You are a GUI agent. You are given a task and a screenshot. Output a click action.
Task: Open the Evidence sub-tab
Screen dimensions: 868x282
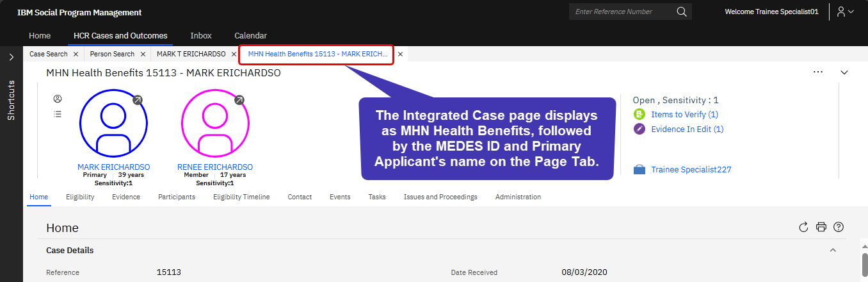click(x=126, y=197)
